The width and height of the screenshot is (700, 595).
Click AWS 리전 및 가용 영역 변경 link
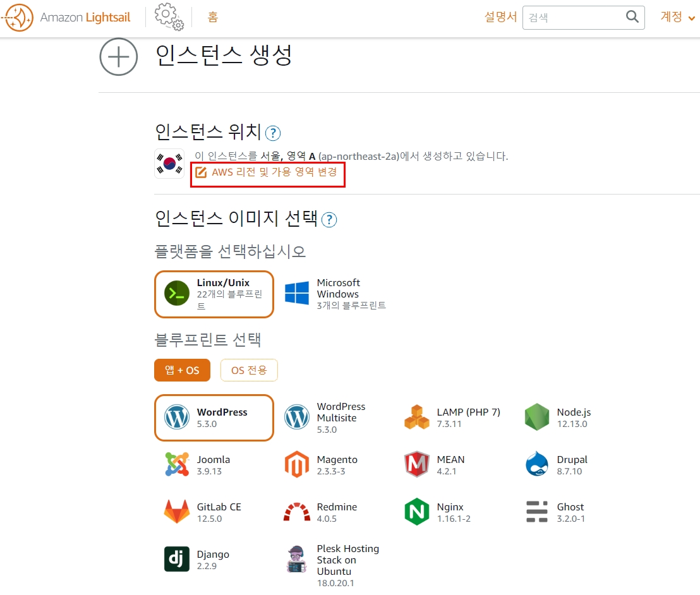267,172
